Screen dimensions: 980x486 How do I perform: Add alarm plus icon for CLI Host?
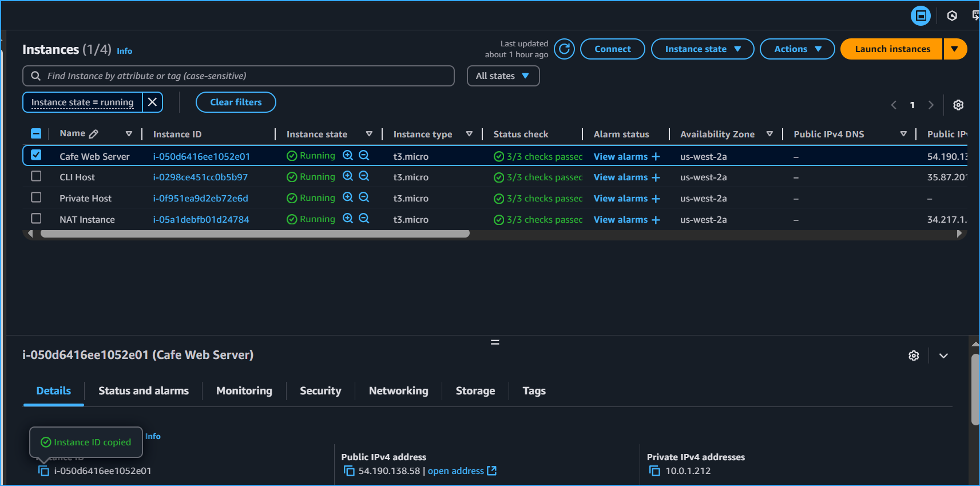(x=656, y=177)
